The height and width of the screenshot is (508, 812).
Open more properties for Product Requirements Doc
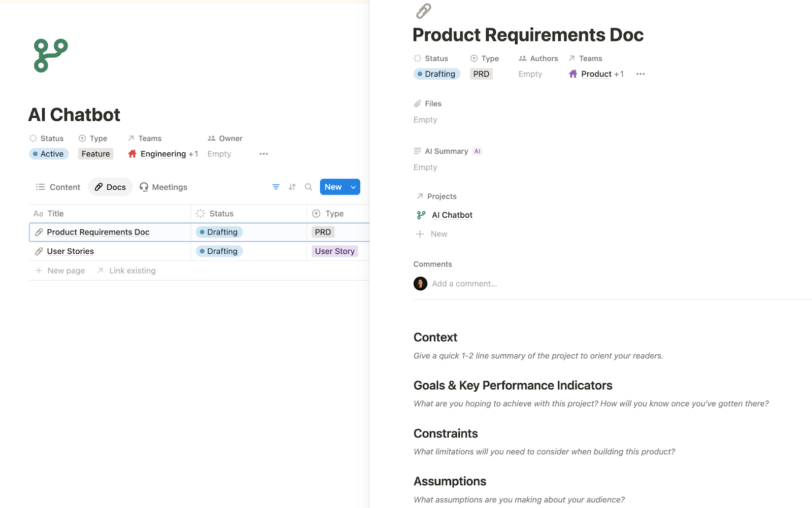coord(640,74)
